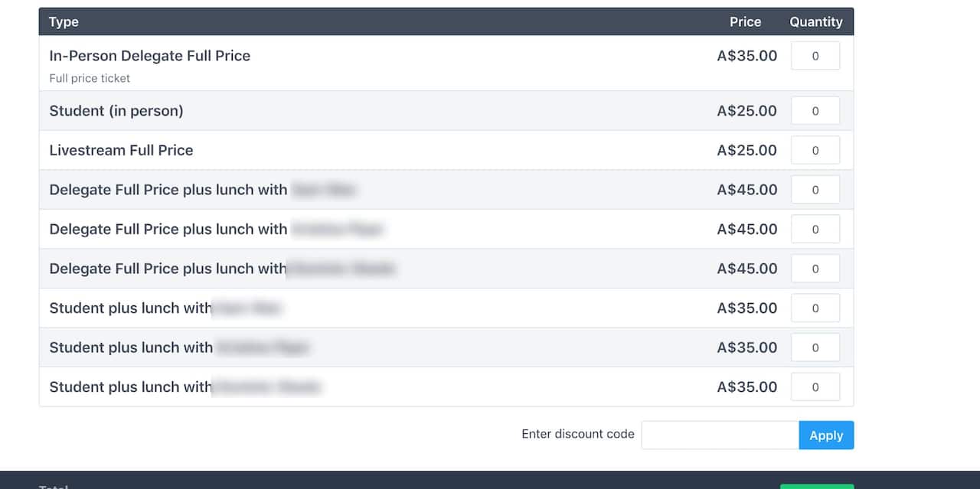Click the discount code text field
The image size is (980, 489).
pos(720,435)
